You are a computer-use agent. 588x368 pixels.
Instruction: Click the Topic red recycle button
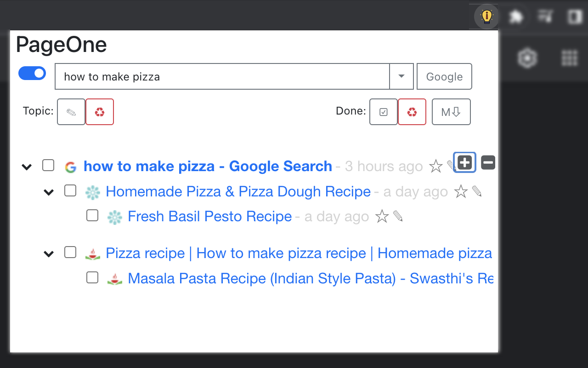tap(100, 112)
